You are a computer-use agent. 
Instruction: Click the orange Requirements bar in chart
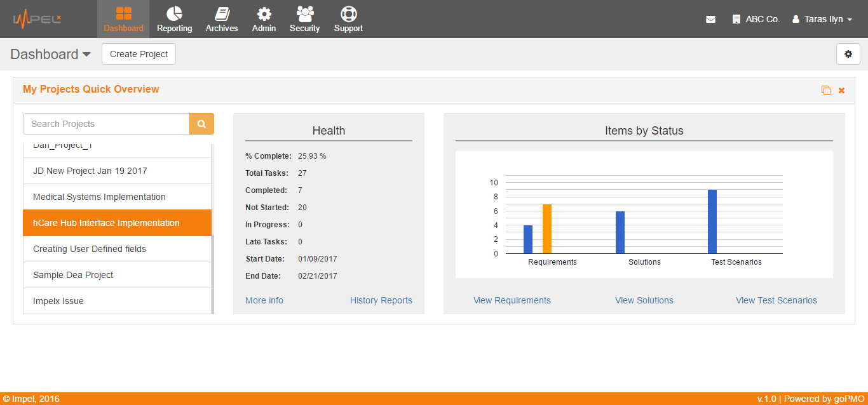point(546,229)
